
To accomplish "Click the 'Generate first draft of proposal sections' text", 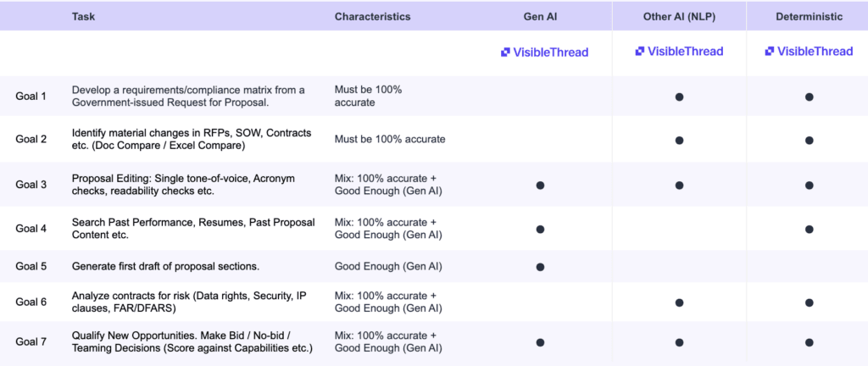I will pos(165,266).
